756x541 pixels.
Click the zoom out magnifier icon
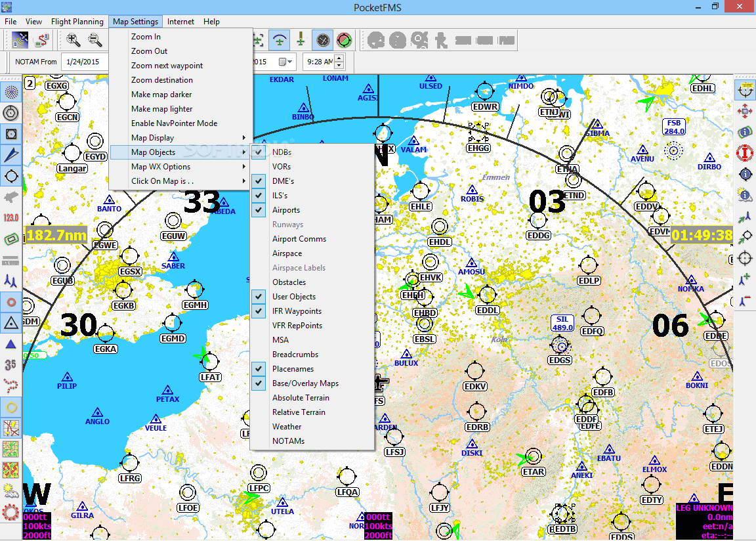click(95, 40)
